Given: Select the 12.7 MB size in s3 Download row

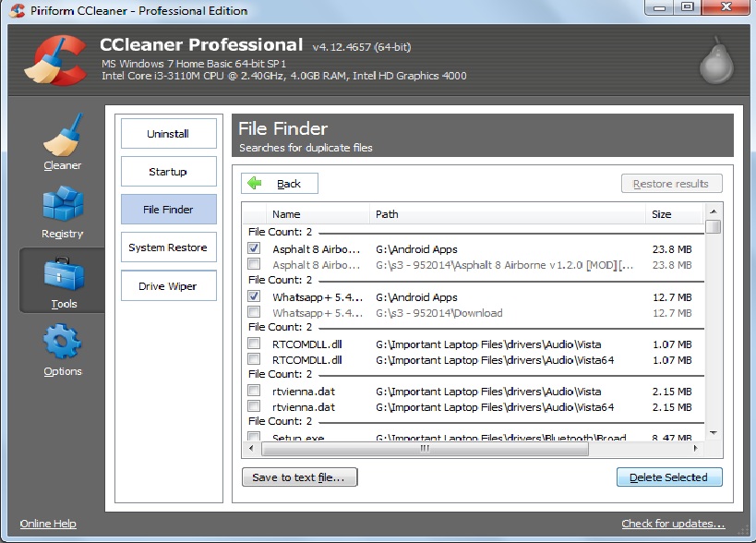Looking at the screenshot, I should click(x=672, y=313).
